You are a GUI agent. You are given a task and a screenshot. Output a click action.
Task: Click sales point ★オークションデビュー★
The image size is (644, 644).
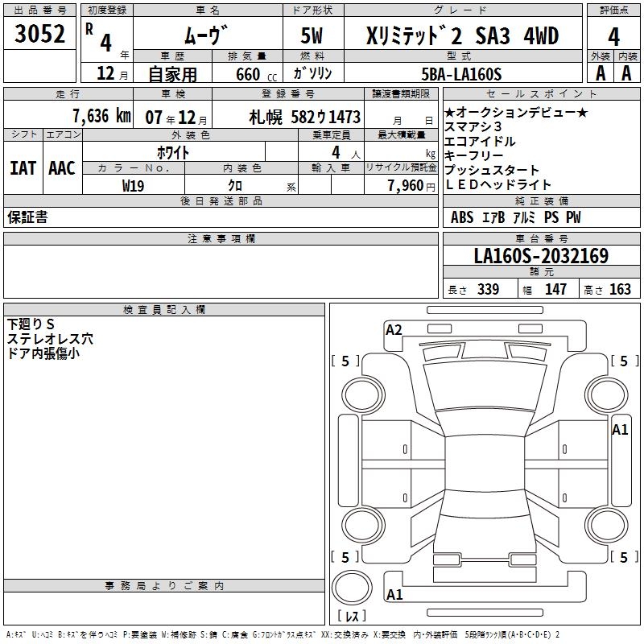[x=516, y=113]
